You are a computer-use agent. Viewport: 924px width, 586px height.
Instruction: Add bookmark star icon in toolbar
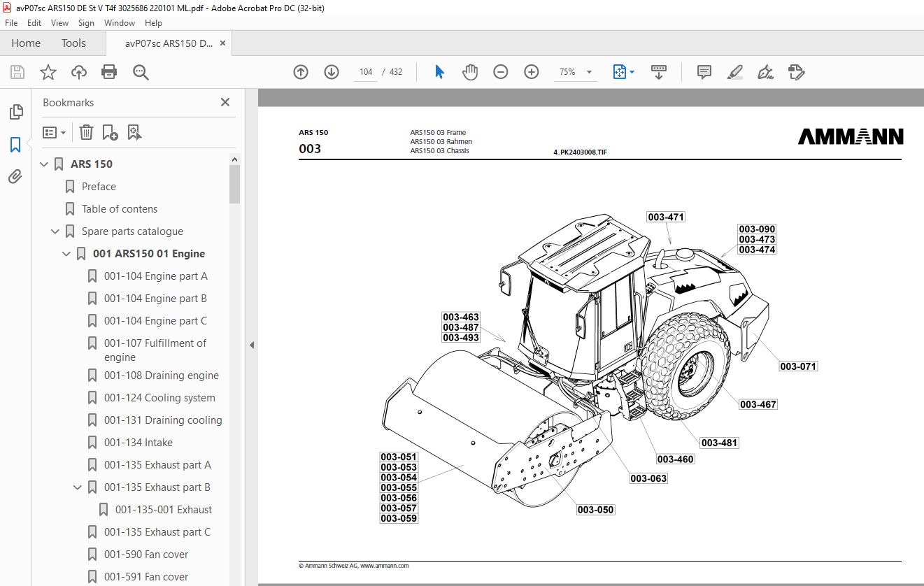coord(48,72)
